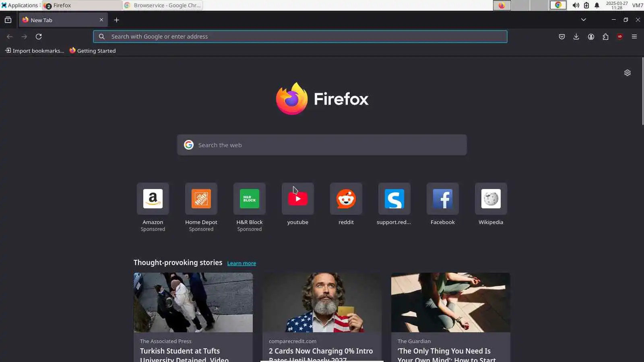This screenshot has width=644, height=362.
Task: Expand the list all tabs chevron
Action: pyautogui.click(x=583, y=20)
